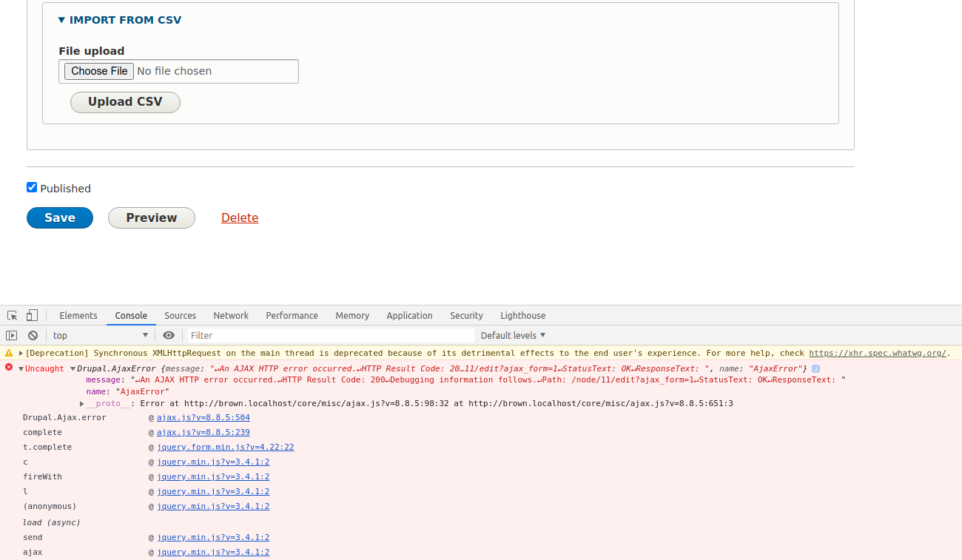Click the inspect element picker icon
The width and height of the screenshot is (962, 560).
[13, 315]
